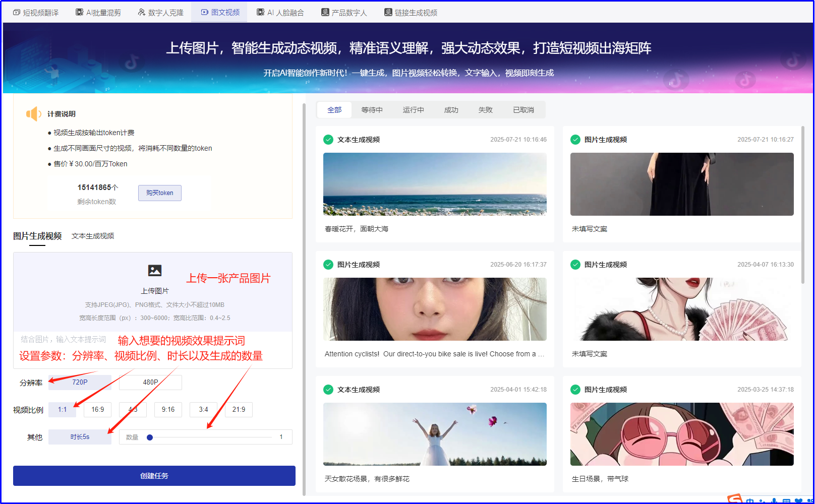Click the green success checkmark on 文本生成视频 card
The width and height of the screenshot is (815, 504).
coord(328,140)
